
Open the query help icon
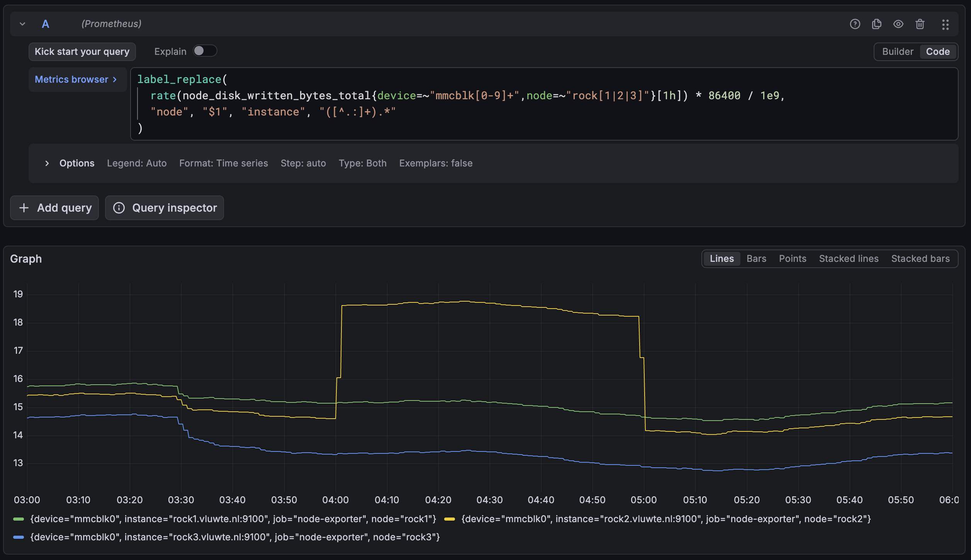click(855, 24)
